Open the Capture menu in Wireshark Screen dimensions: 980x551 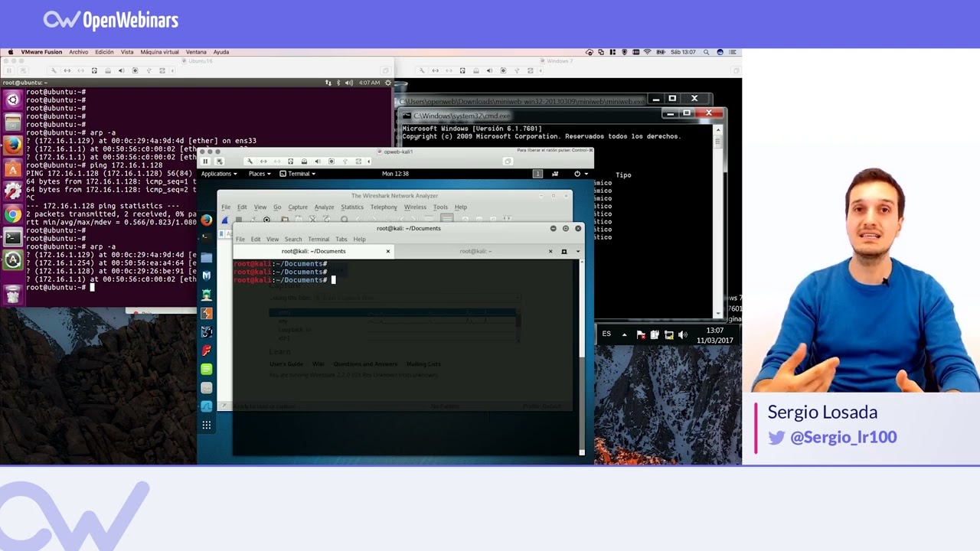[298, 207]
